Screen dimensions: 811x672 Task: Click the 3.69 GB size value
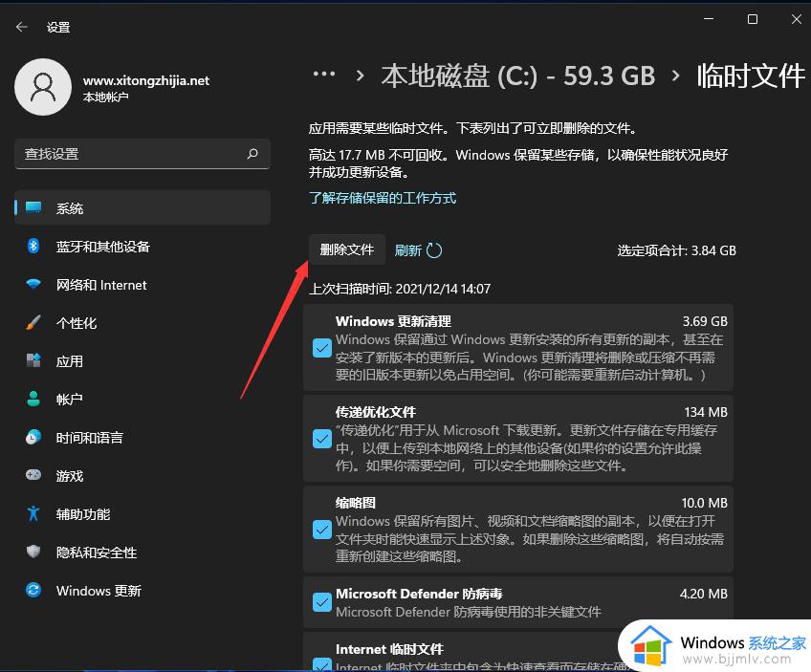tap(705, 321)
